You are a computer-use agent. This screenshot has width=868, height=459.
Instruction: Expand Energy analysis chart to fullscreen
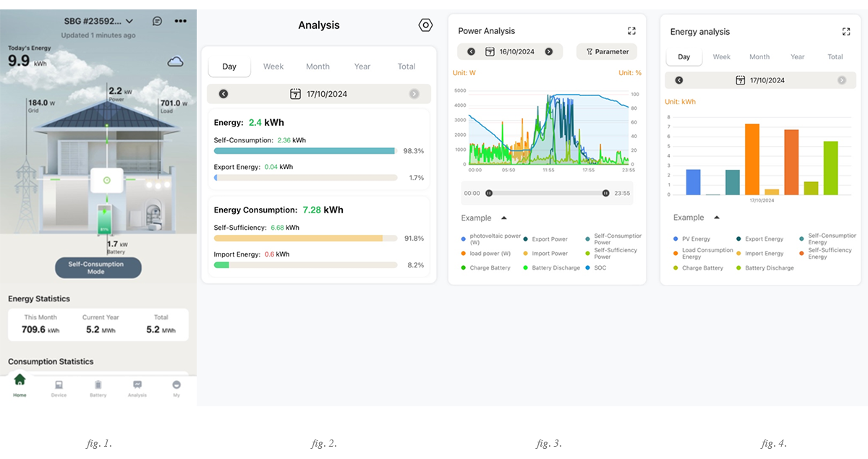[846, 32]
